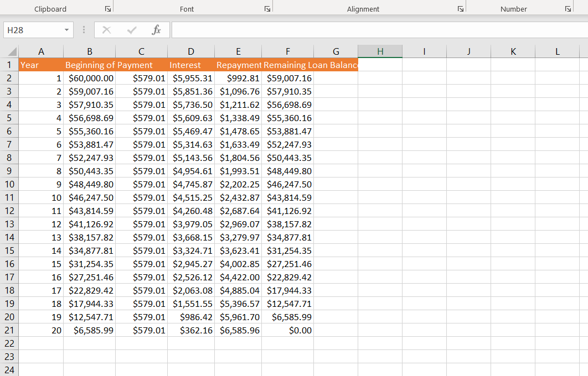
Task: Select interest cell $4,260.48
Action: pyautogui.click(x=191, y=211)
